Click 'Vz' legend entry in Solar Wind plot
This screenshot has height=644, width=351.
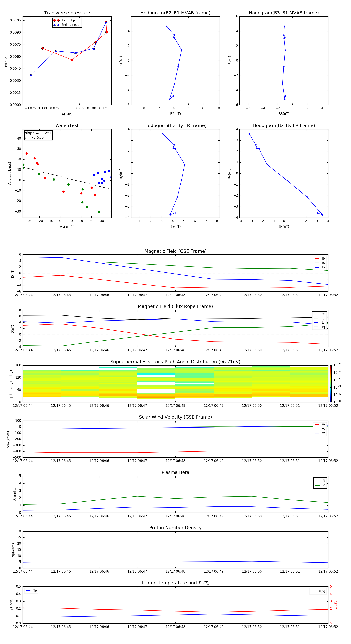point(320,433)
